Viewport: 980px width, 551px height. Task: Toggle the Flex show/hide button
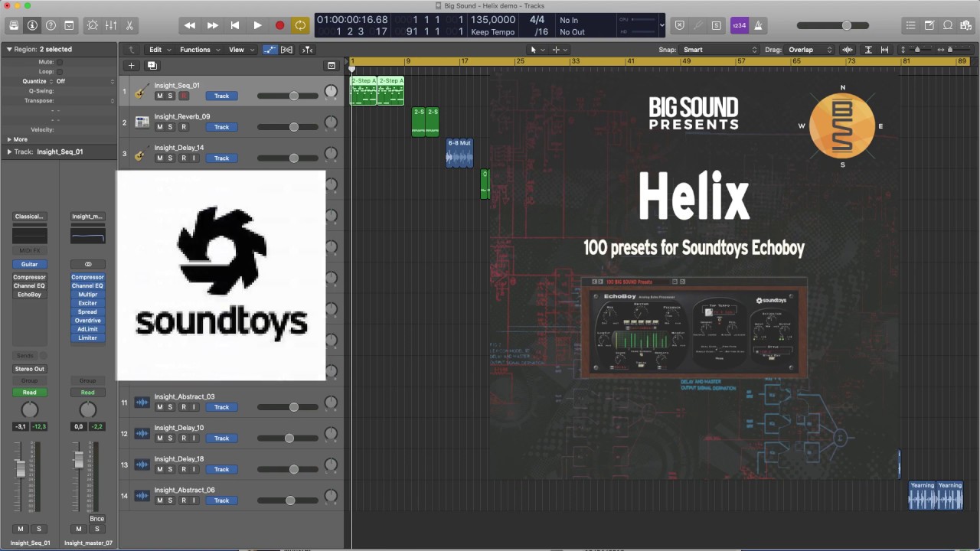click(x=286, y=50)
